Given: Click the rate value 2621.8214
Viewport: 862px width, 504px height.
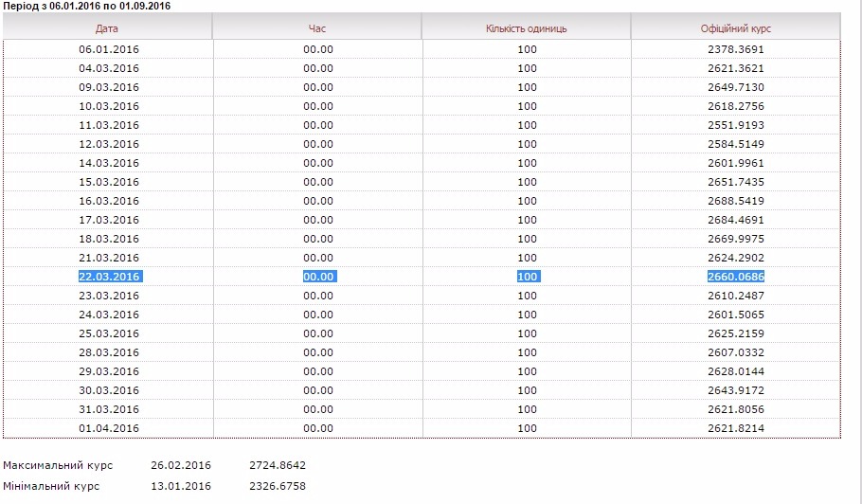Looking at the screenshot, I should (x=735, y=428).
